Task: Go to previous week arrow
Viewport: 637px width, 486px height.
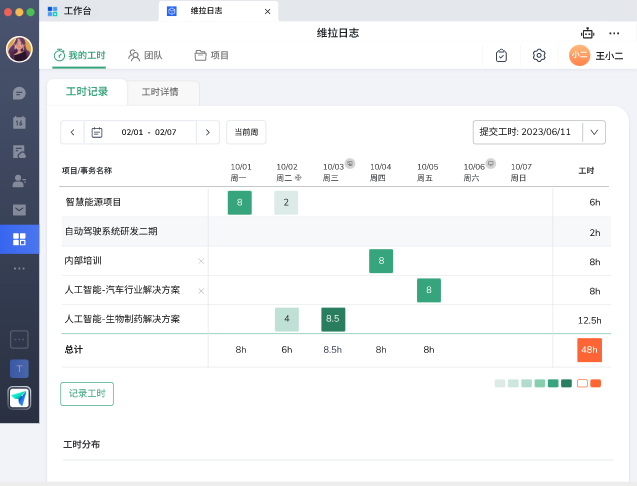Action: (x=72, y=132)
